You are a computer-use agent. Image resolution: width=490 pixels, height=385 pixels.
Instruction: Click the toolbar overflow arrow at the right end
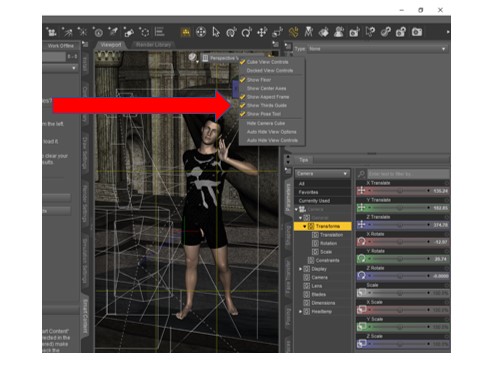pyautogui.click(x=448, y=32)
